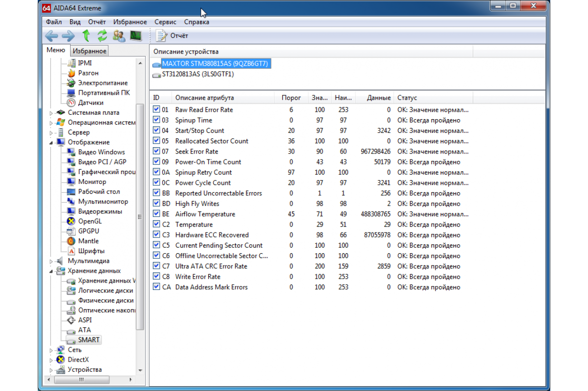
Task: Select the Разгон flame icon
Action: [71, 73]
